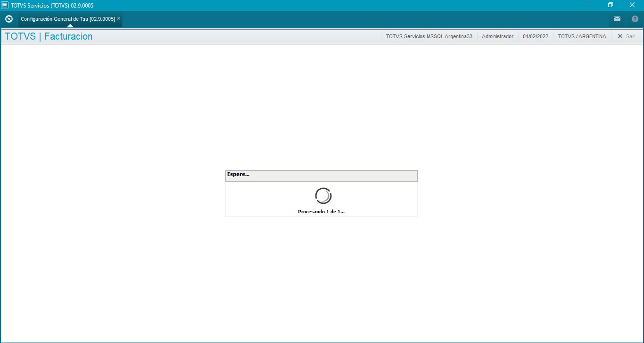Click the Espere... dialog title
The width and height of the screenshot is (644, 343).
point(238,175)
